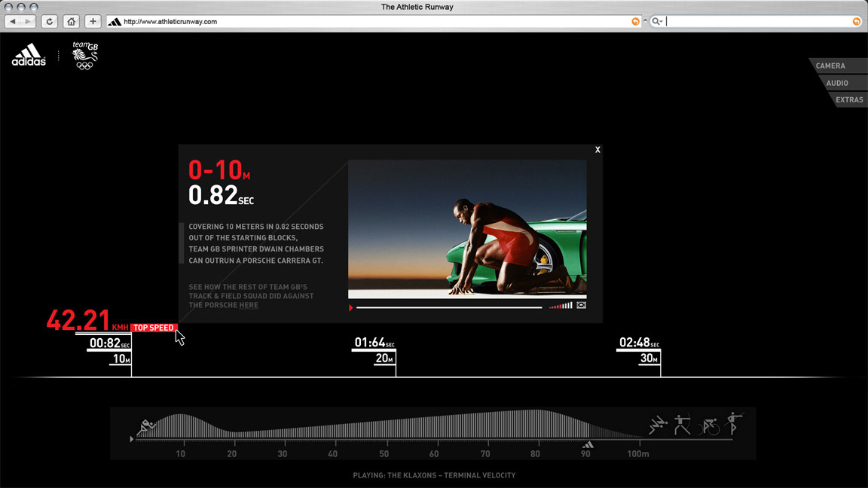Click the orange icon in the search field

pyautogui.click(x=857, y=22)
